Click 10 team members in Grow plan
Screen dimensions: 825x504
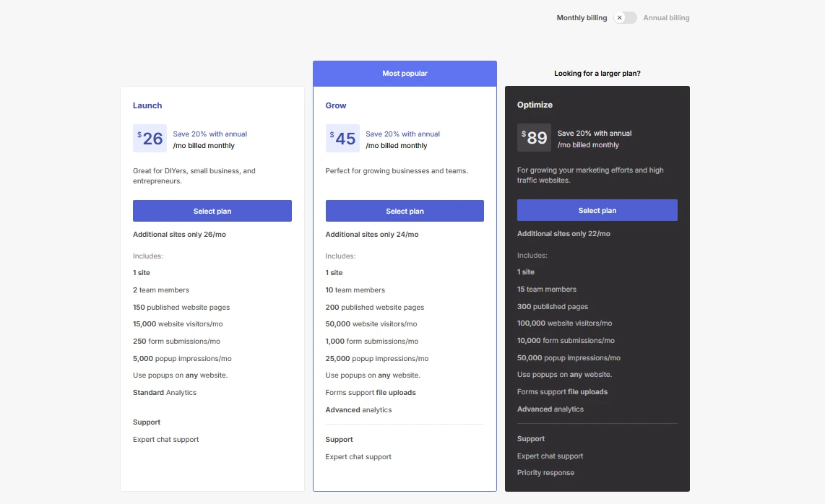point(355,290)
